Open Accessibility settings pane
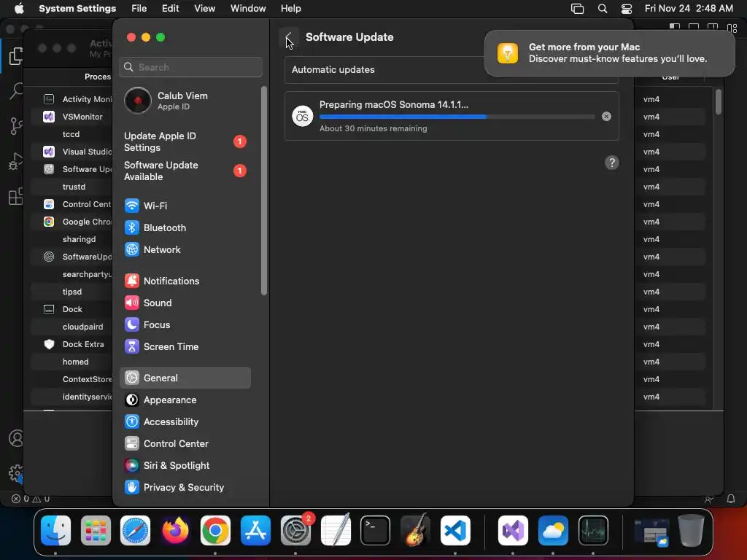Image resolution: width=747 pixels, height=560 pixels. coord(185,422)
